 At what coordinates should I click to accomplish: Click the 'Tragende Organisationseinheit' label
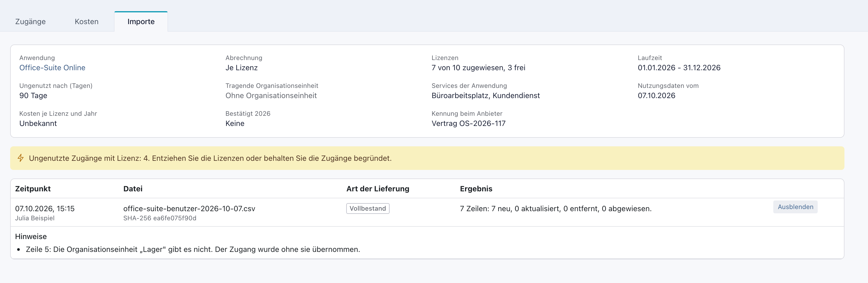pos(272,86)
